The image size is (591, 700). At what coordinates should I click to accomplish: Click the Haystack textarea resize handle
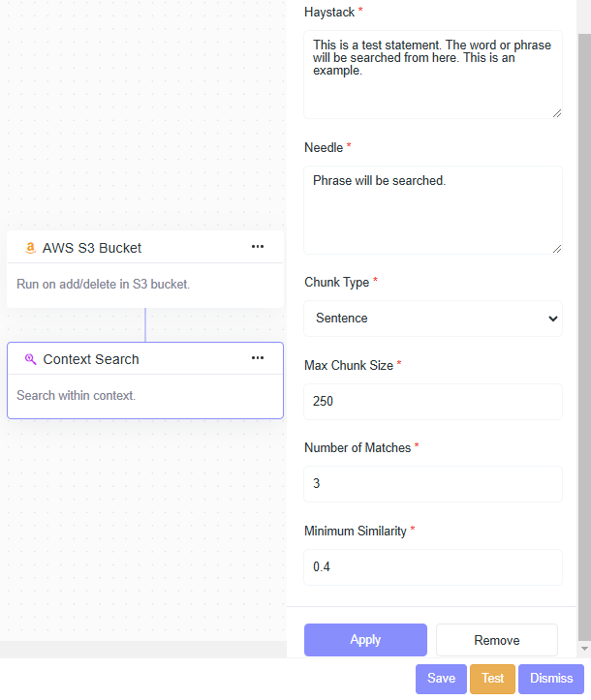tap(557, 113)
